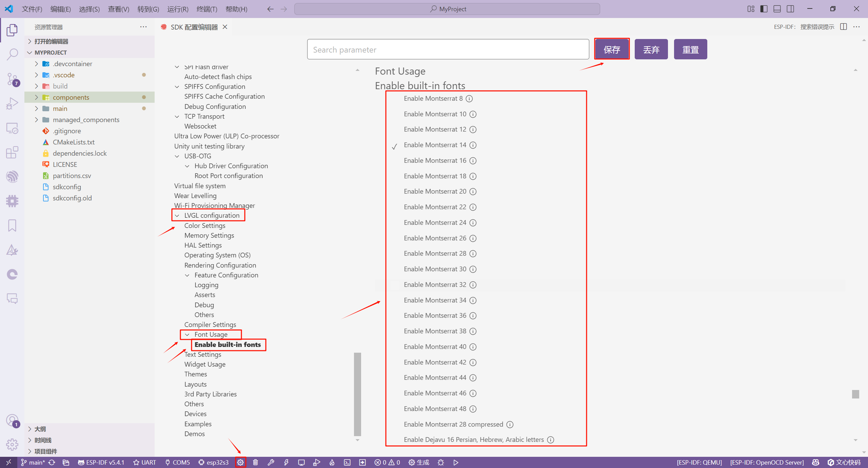Click Build, Flash and Monitor flame icon
The width and height of the screenshot is (868, 468).
tap(332, 462)
